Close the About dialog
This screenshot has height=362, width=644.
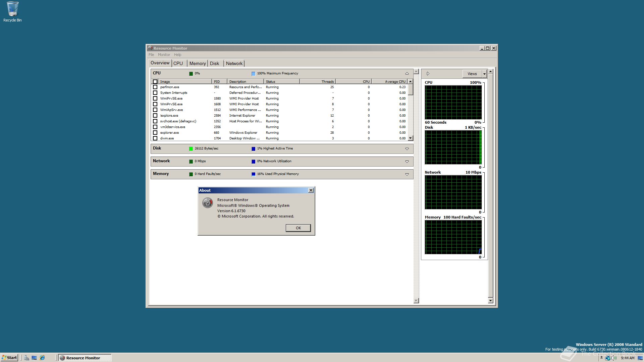click(311, 190)
